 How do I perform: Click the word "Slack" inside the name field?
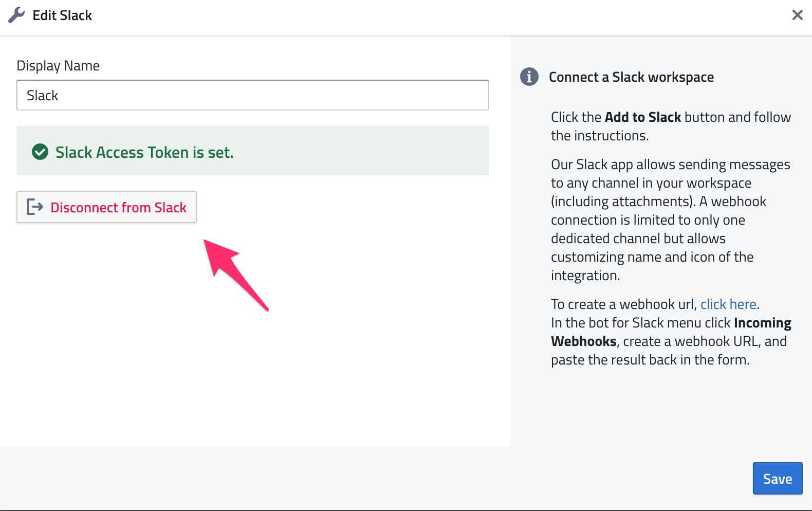pos(43,96)
